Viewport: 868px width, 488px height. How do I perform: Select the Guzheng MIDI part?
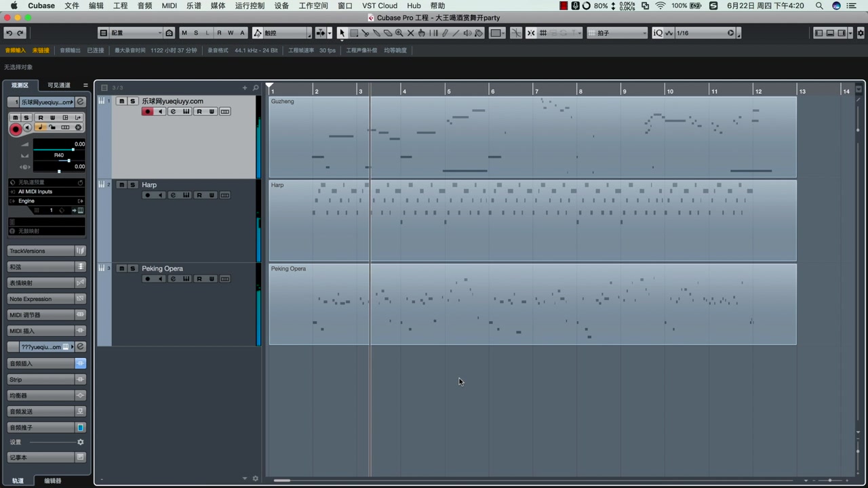point(532,137)
